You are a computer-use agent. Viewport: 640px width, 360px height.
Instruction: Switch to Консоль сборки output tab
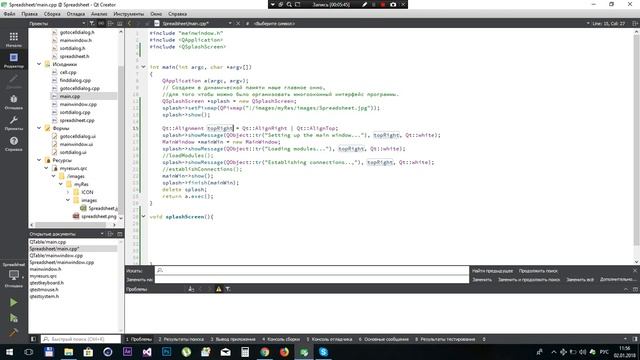coord(281,339)
